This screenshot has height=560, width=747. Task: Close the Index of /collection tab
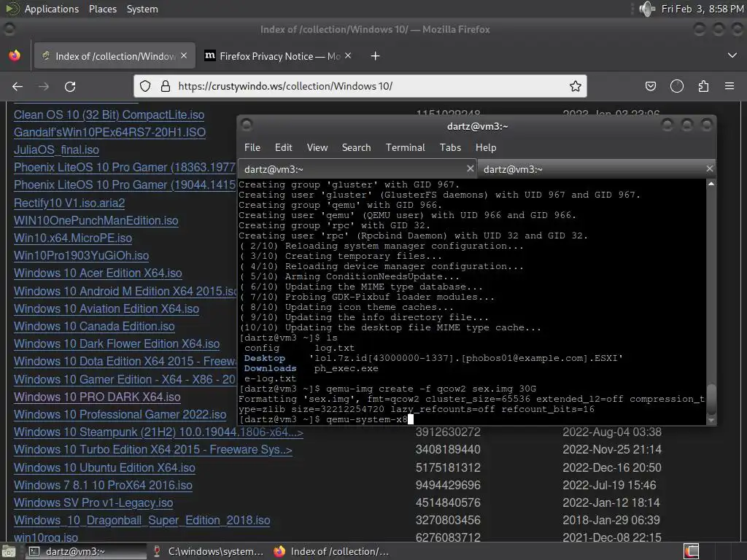pyautogui.click(x=184, y=55)
